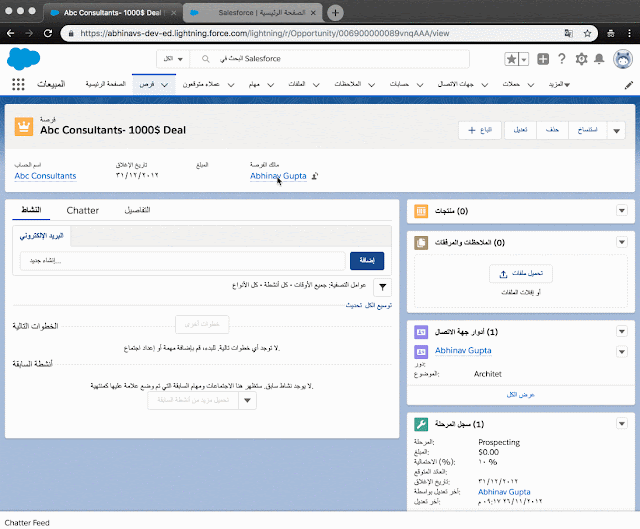Click the Follow button
The image size is (640, 529).
click(480, 130)
